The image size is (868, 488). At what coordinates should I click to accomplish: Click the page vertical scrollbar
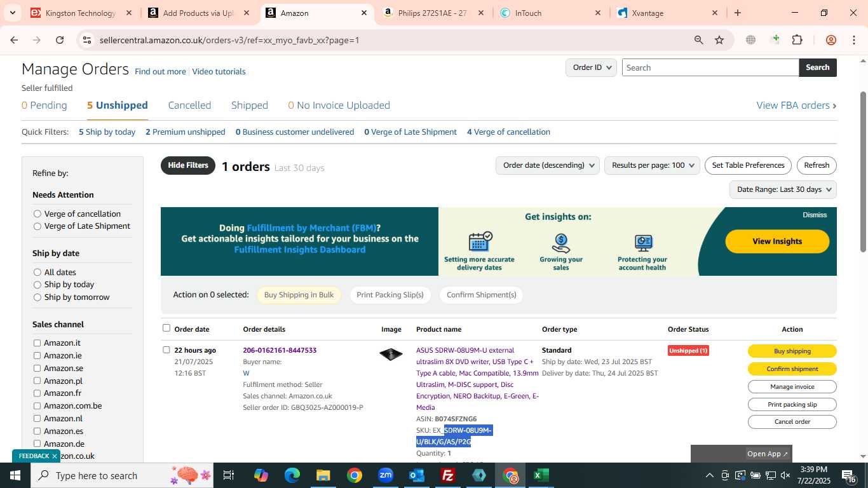863,172
